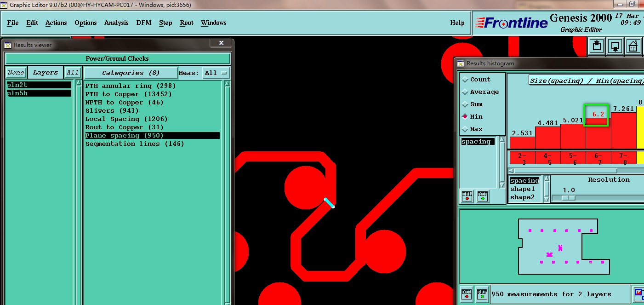Click the Graphic Editor title bar icon

[x=4, y=5]
